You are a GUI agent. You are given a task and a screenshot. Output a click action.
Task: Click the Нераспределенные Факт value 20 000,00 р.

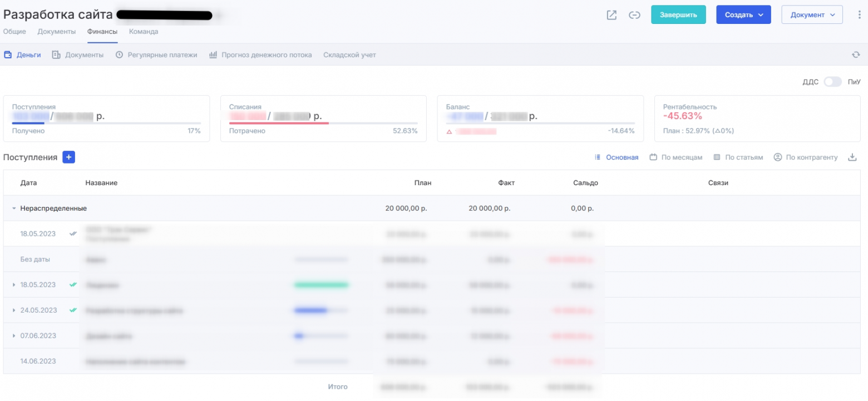click(x=490, y=209)
